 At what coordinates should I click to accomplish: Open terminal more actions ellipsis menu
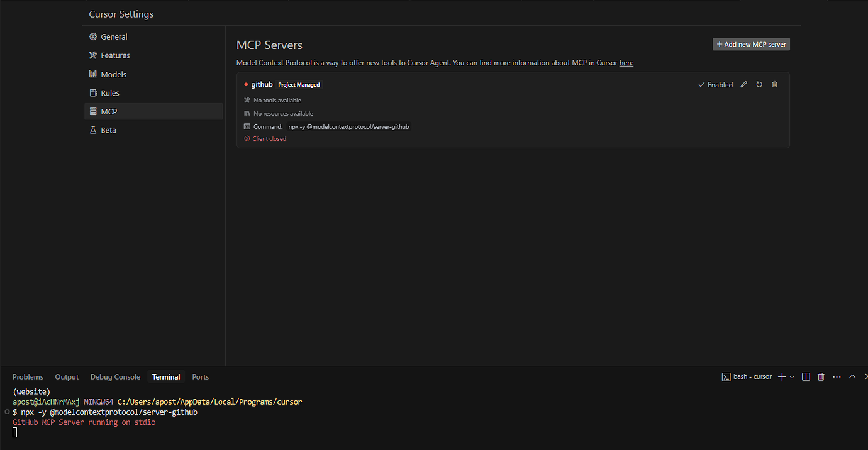click(x=837, y=377)
